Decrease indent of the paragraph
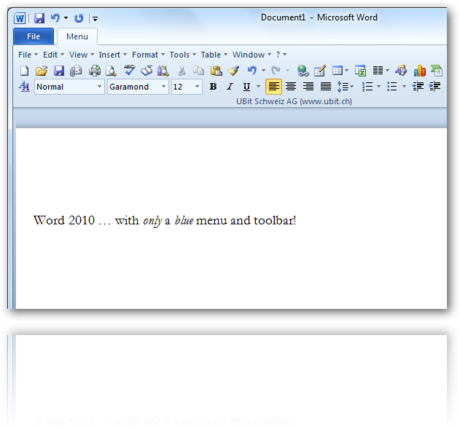Viewport: 460px width, 429px height. pos(418,87)
